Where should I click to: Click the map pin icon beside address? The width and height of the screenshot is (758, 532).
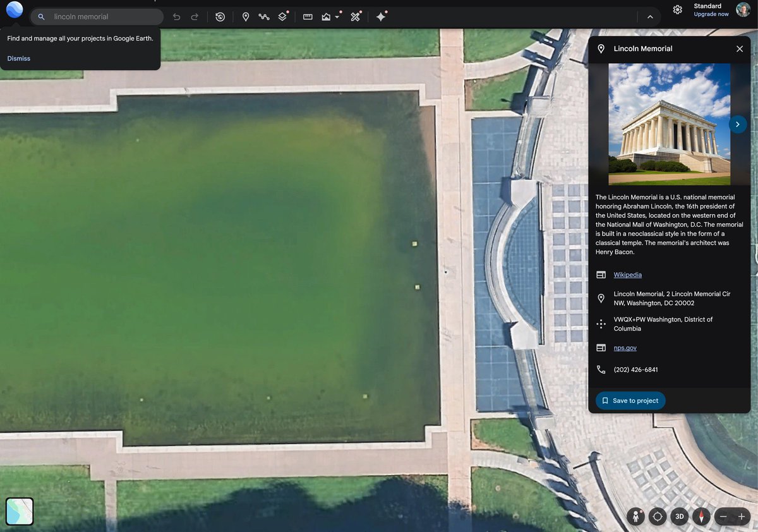pyautogui.click(x=601, y=298)
